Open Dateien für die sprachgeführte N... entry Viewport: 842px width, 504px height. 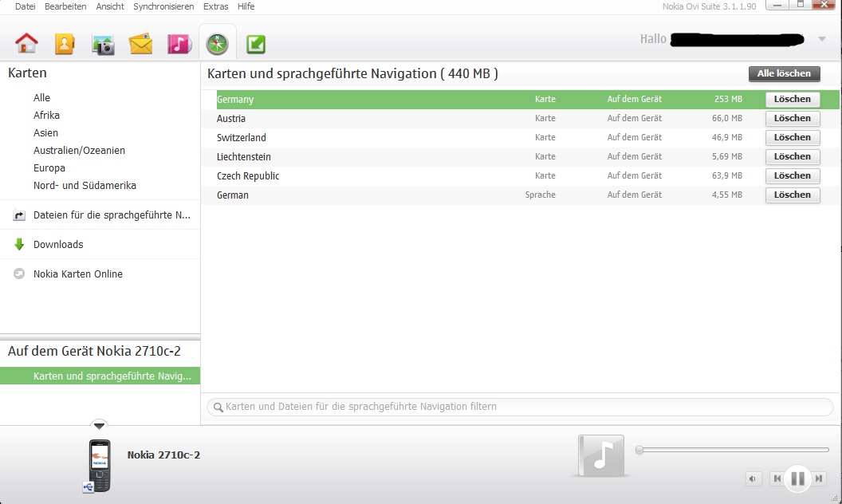click(112, 215)
